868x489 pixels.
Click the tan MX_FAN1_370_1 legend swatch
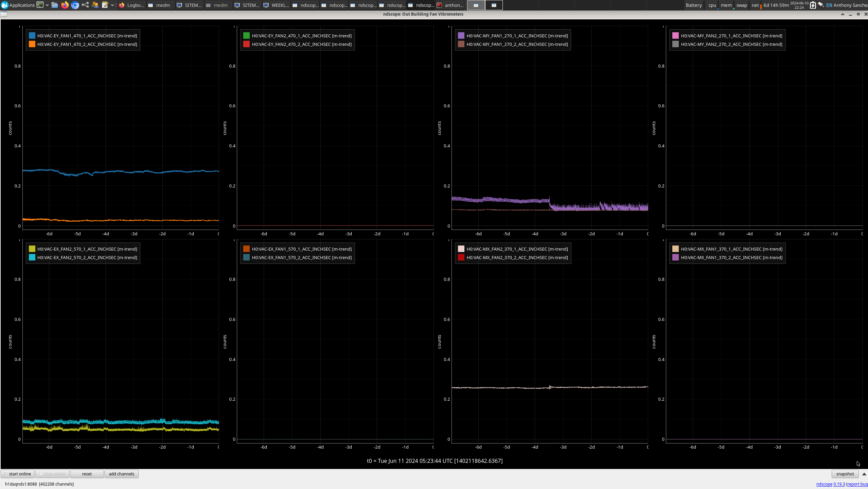pos(676,249)
